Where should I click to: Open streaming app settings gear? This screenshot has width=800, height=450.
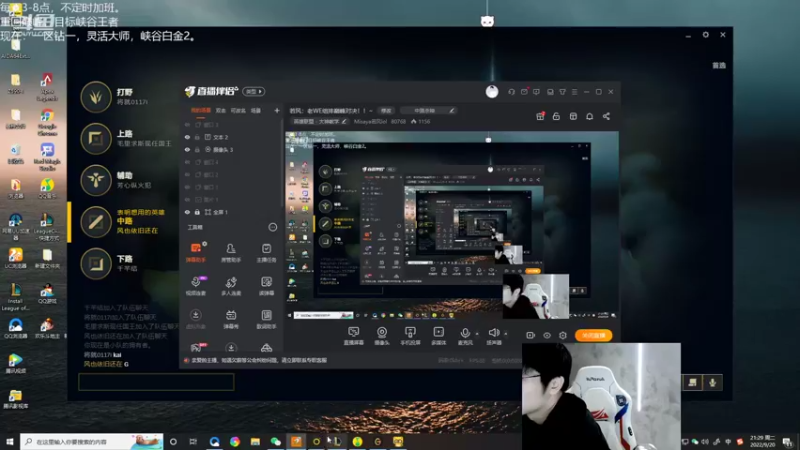[563, 336]
